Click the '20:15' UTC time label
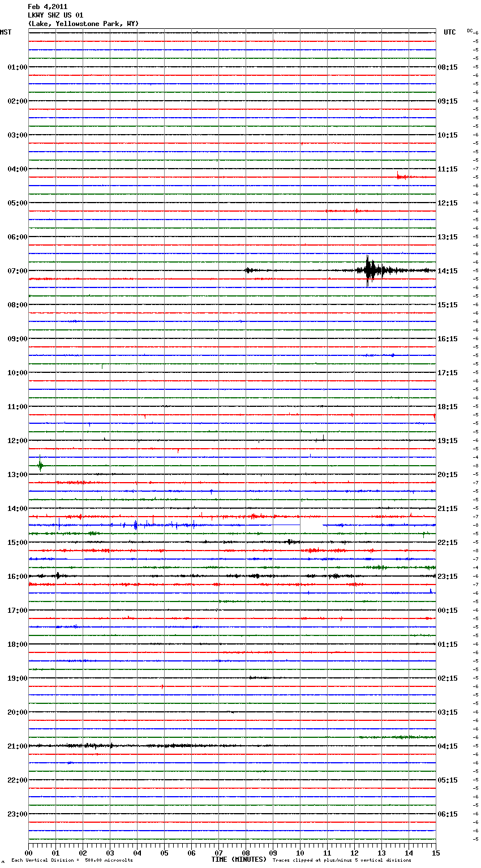Image resolution: width=481 pixels, height=868 pixels. (448, 475)
